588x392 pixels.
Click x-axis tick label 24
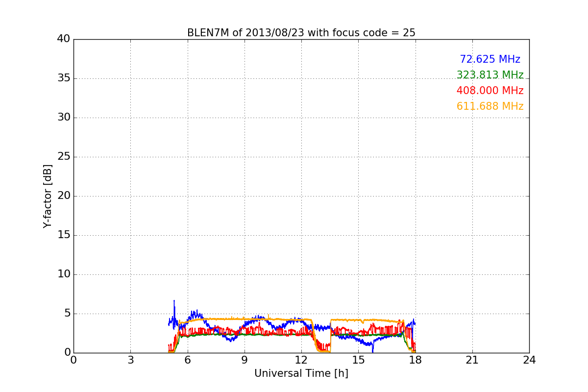point(529,360)
